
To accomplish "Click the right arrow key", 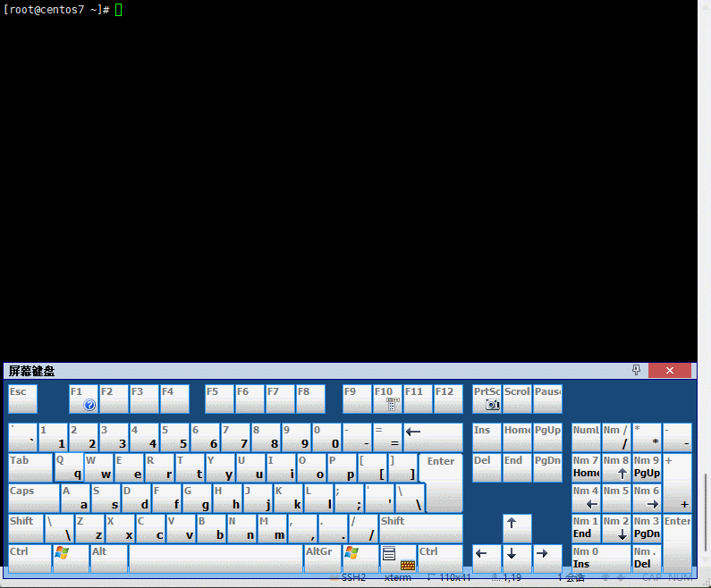I will tap(547, 559).
